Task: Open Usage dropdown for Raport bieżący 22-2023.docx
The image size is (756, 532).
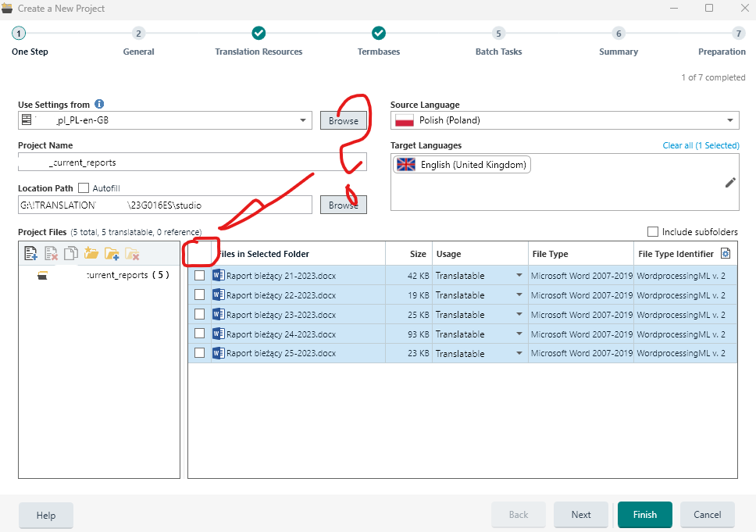Action: [x=519, y=295]
